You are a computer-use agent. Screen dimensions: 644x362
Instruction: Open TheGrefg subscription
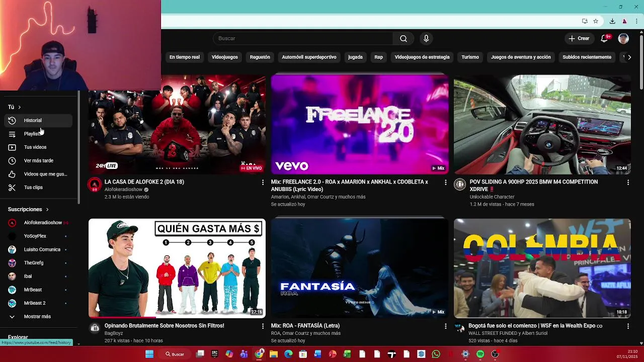(38, 263)
